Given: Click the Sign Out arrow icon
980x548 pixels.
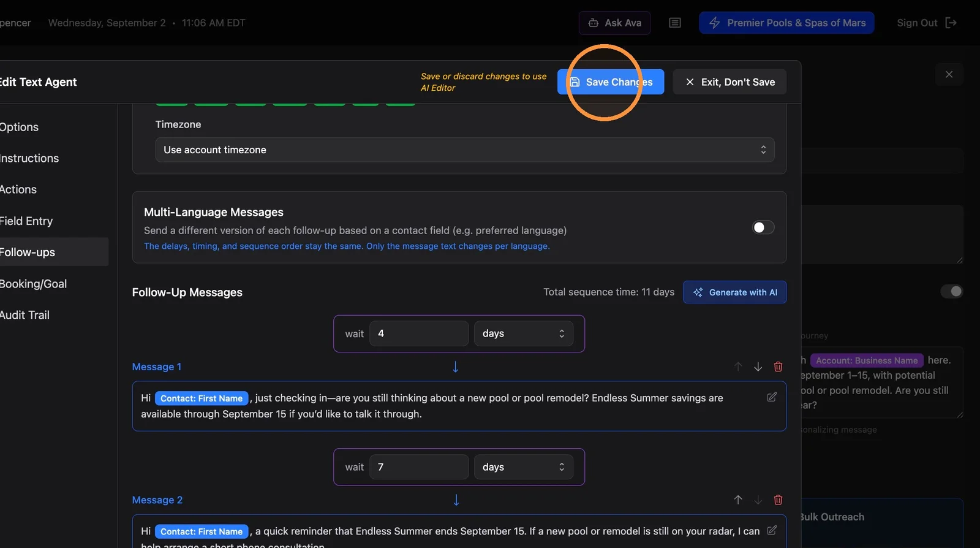Looking at the screenshot, I should (951, 23).
